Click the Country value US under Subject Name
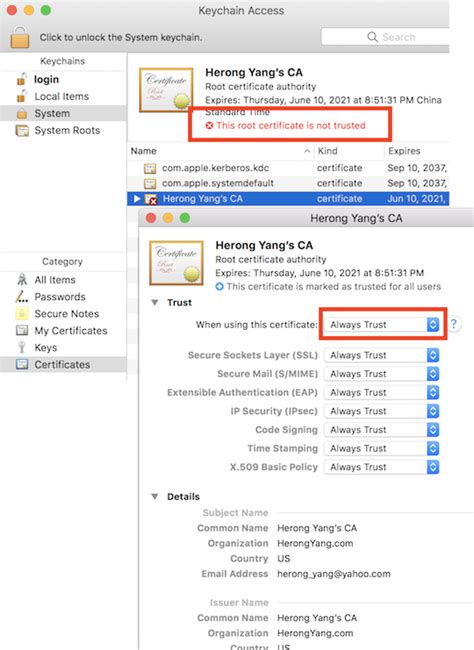 (284, 558)
